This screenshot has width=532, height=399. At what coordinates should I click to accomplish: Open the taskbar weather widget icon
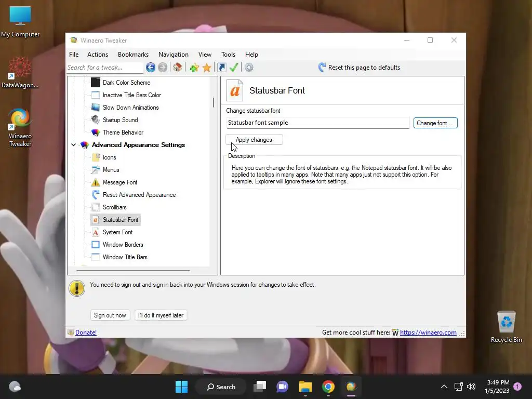tap(15, 387)
